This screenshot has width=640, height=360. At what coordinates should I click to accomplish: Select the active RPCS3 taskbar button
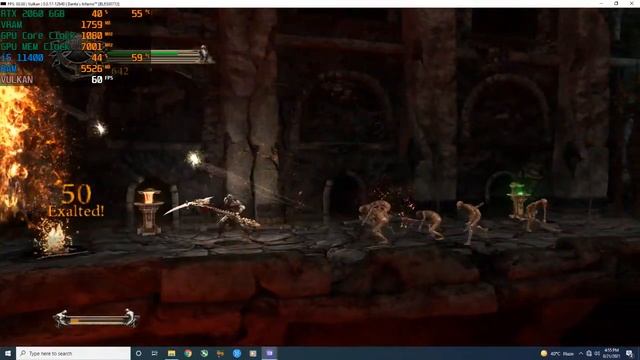269,353
